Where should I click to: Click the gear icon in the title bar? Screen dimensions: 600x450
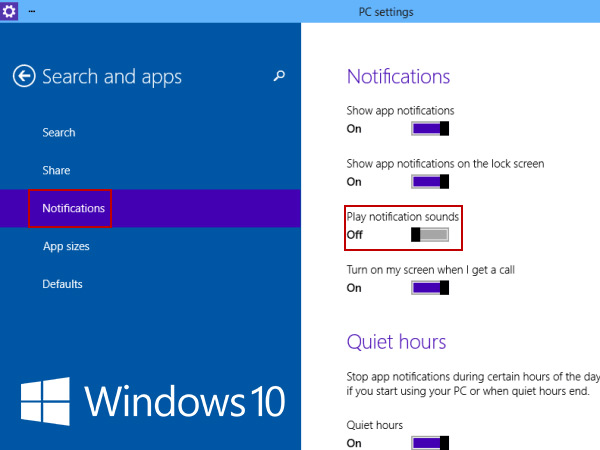coord(10,11)
